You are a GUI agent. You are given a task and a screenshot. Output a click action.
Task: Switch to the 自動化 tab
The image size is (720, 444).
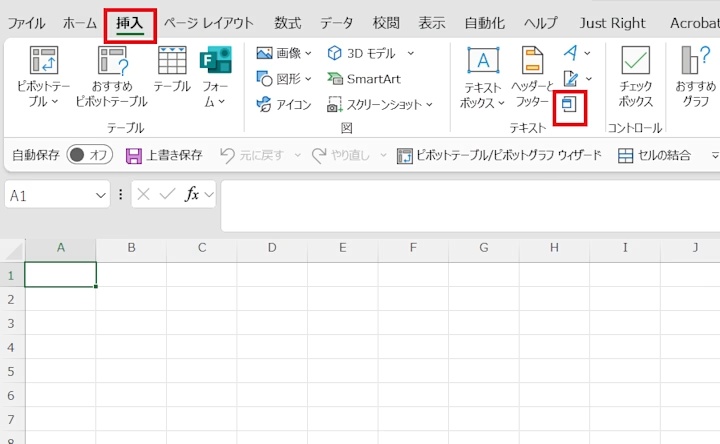(484, 23)
